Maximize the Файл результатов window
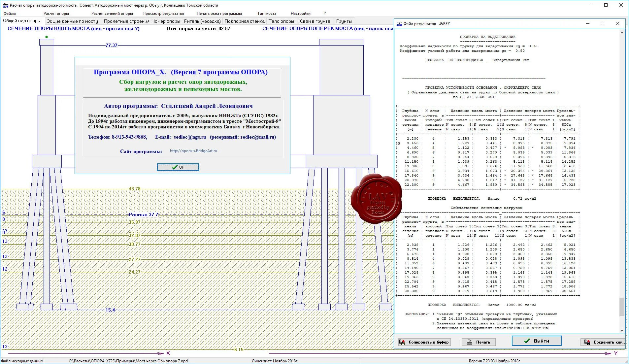629x364 pixels. pyautogui.click(x=603, y=23)
